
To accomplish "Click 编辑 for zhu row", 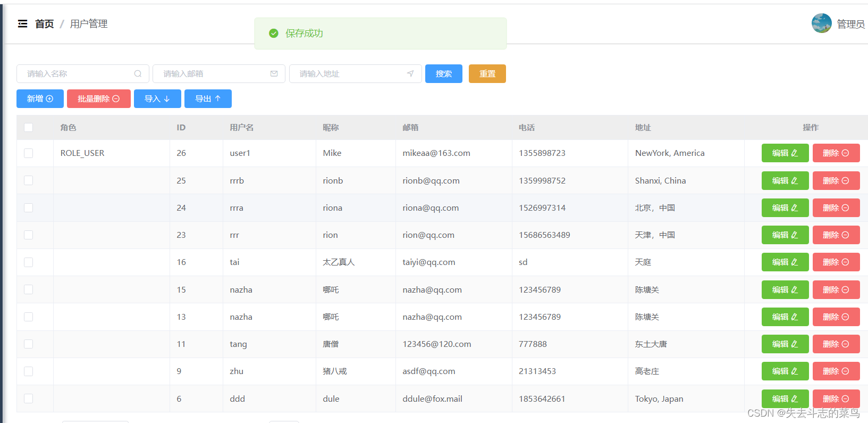I will point(785,371).
